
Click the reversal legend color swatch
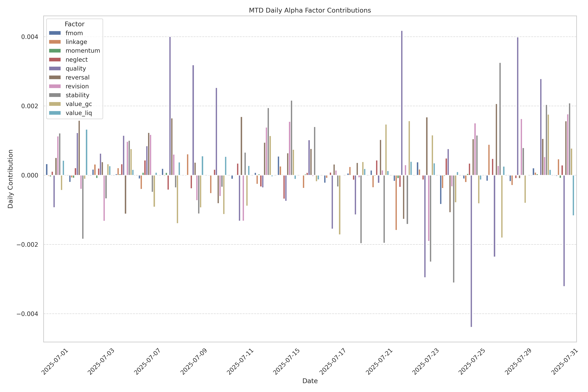click(55, 77)
